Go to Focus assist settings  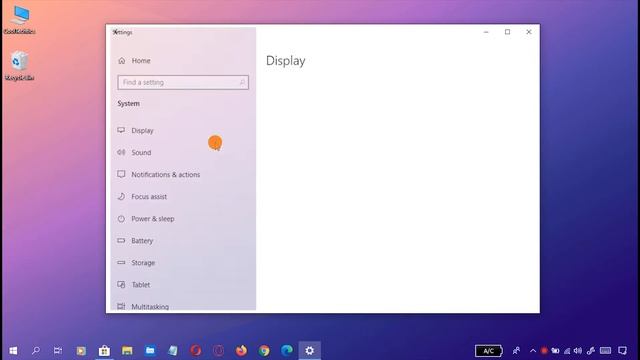click(x=183, y=196)
